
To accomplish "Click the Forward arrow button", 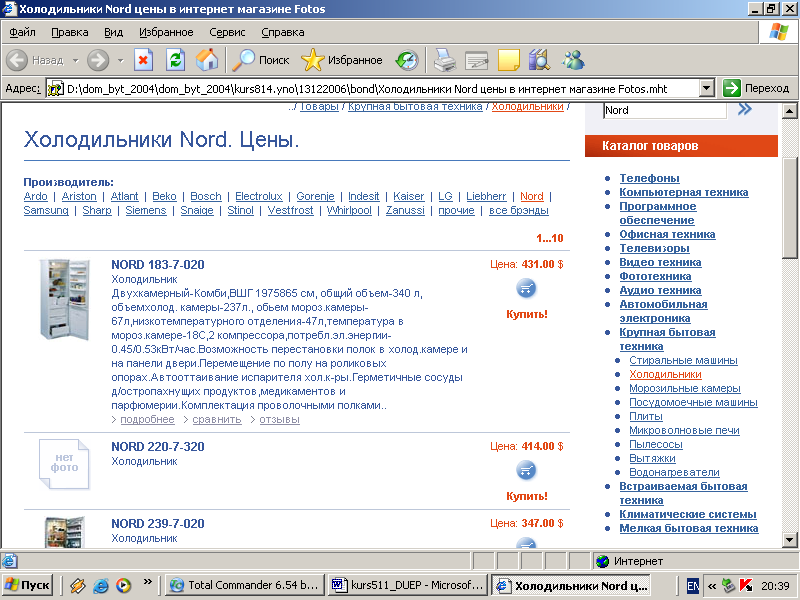I will point(98,60).
